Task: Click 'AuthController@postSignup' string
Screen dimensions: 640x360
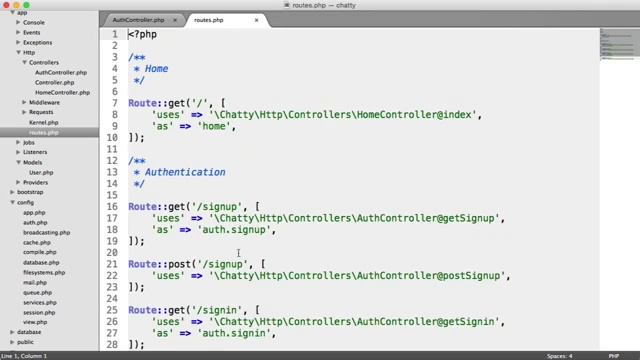Action: [x=429, y=276]
